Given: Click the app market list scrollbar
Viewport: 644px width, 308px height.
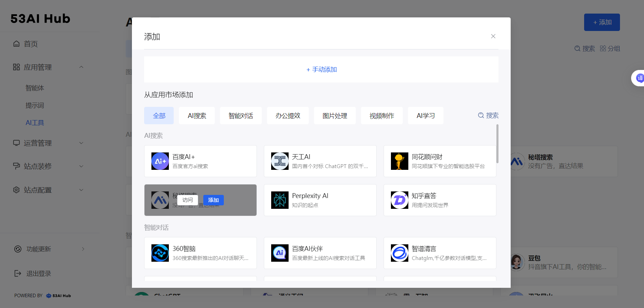Looking at the screenshot, I should [497, 144].
